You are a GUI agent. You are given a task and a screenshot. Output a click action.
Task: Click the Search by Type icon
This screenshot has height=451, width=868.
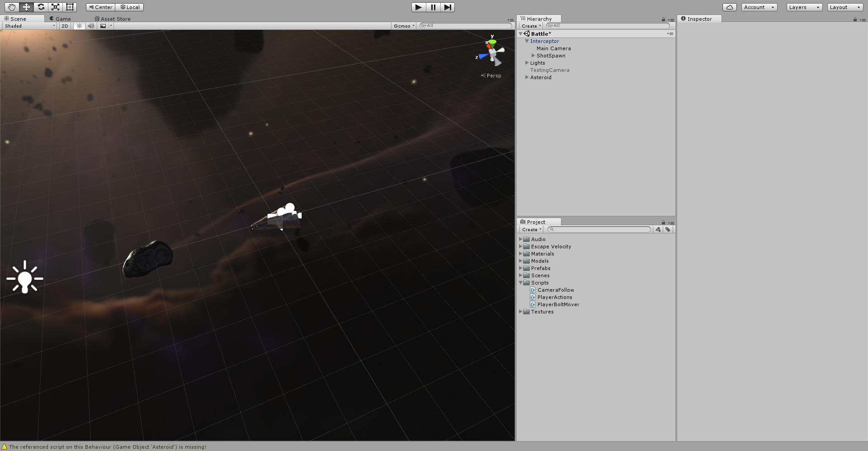pyautogui.click(x=658, y=229)
